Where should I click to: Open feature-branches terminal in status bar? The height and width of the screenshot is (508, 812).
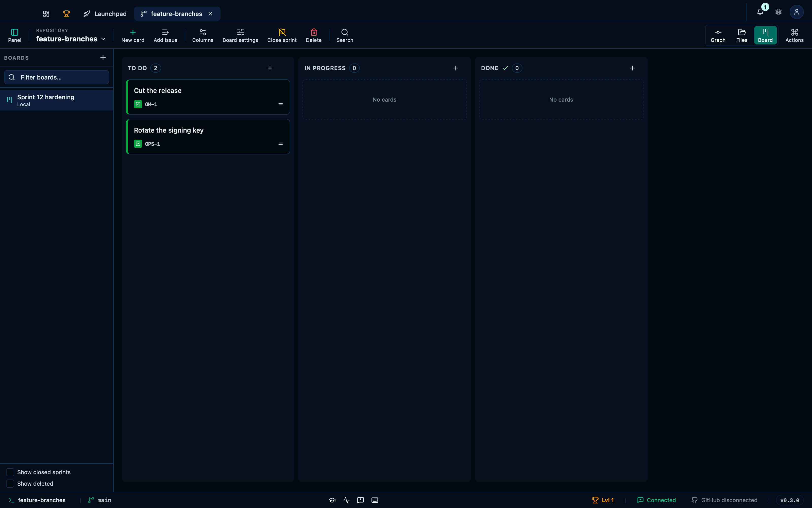coord(37,500)
